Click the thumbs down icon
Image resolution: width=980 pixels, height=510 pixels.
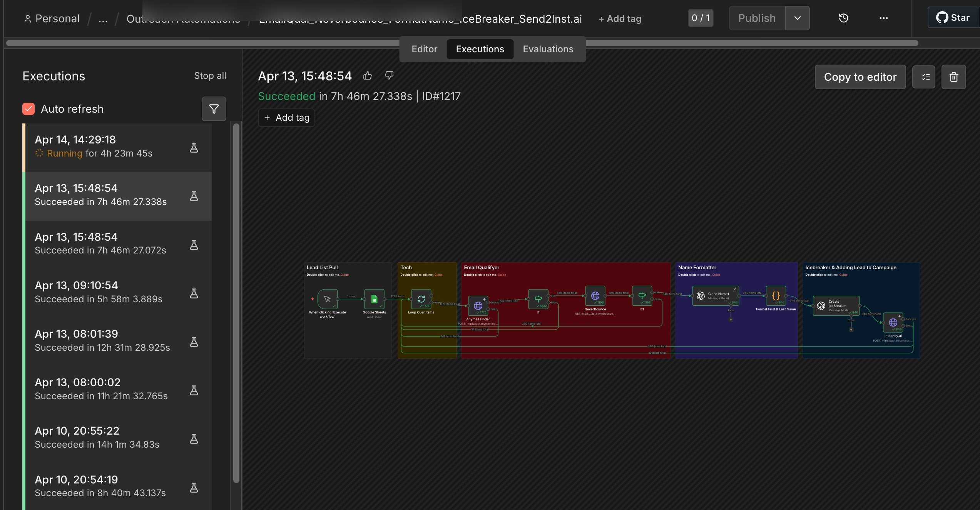pyautogui.click(x=389, y=76)
